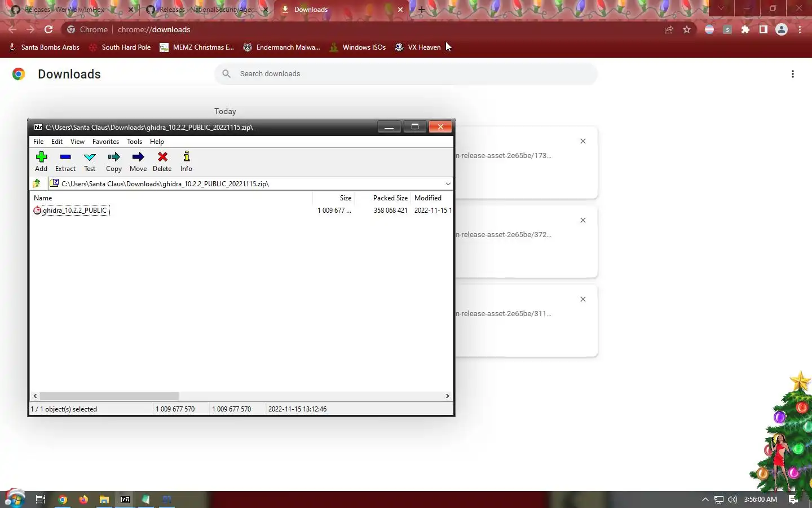Expand the 7-Zip address path dropdown

pyautogui.click(x=448, y=183)
